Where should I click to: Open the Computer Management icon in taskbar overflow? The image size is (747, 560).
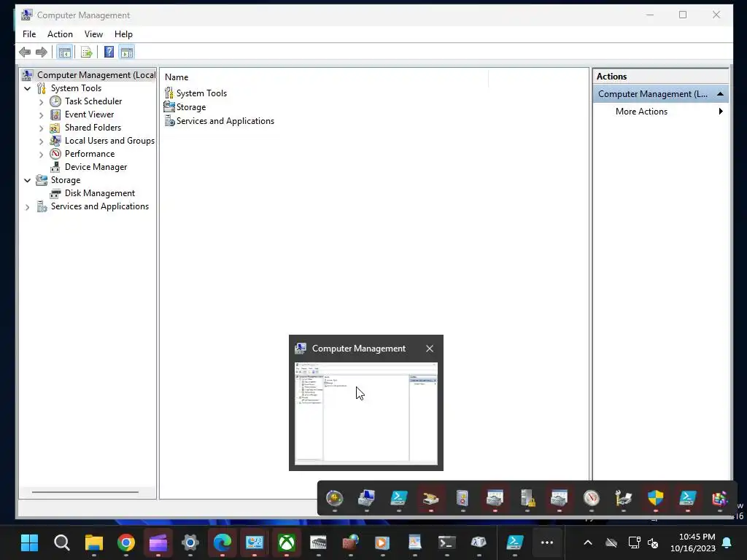tap(366, 498)
